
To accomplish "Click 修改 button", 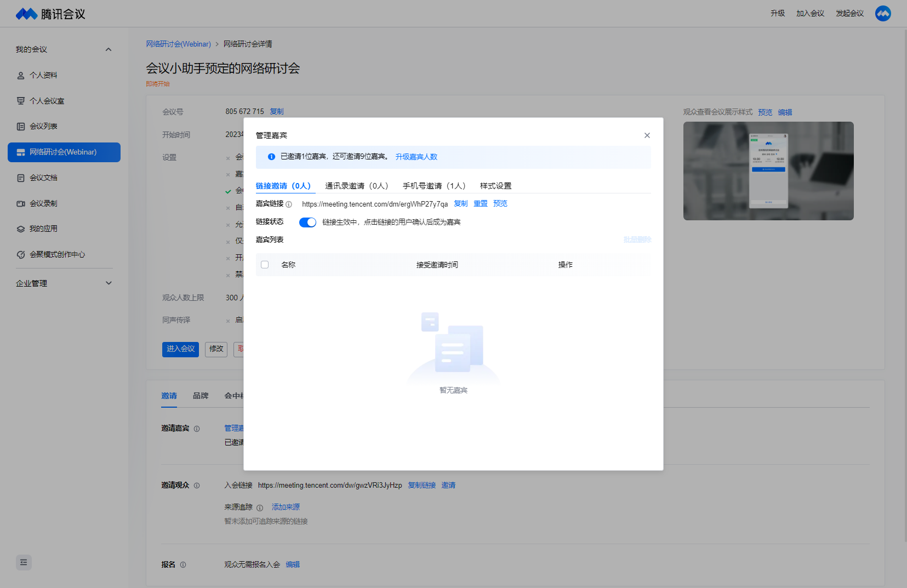I will 216,349.
